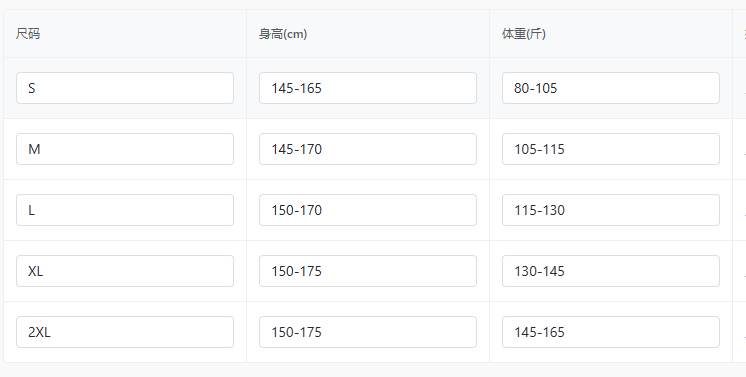Click the clipped fourth-column cell in the S row

(740, 88)
